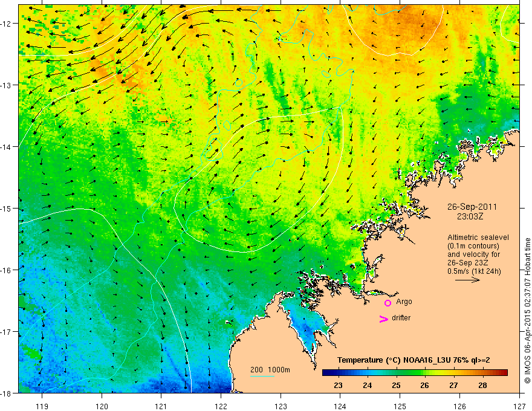Click the 23 value on the temperature scale
Screen dimensions: 532x411
[x=338, y=385]
